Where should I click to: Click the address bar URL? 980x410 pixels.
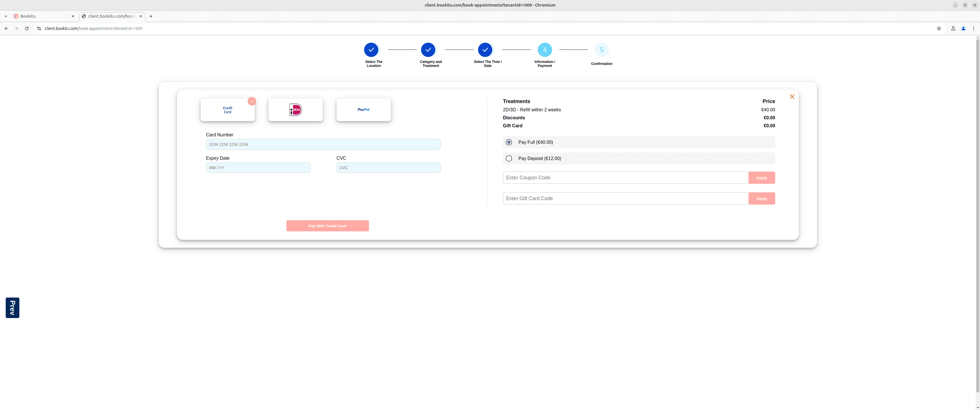click(x=94, y=28)
